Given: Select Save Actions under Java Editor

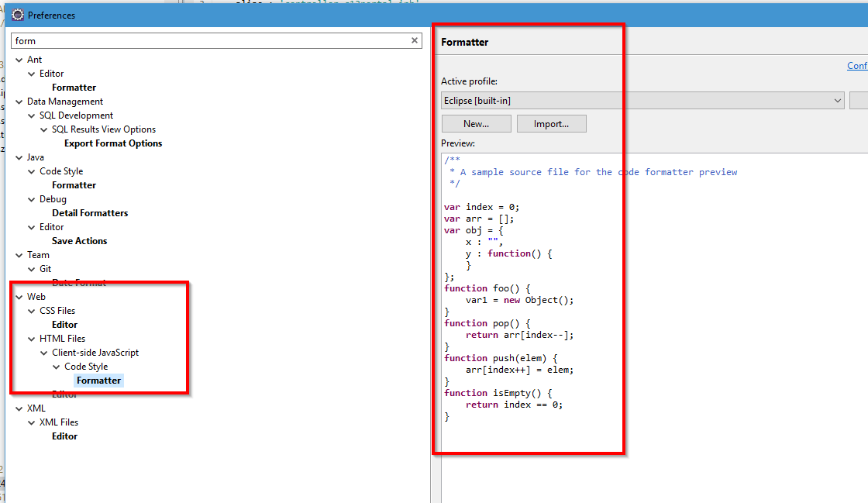Looking at the screenshot, I should tap(80, 240).
